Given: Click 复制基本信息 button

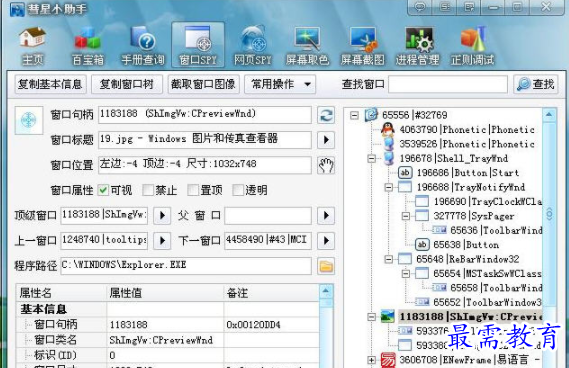Looking at the screenshot, I should pyautogui.click(x=50, y=84).
